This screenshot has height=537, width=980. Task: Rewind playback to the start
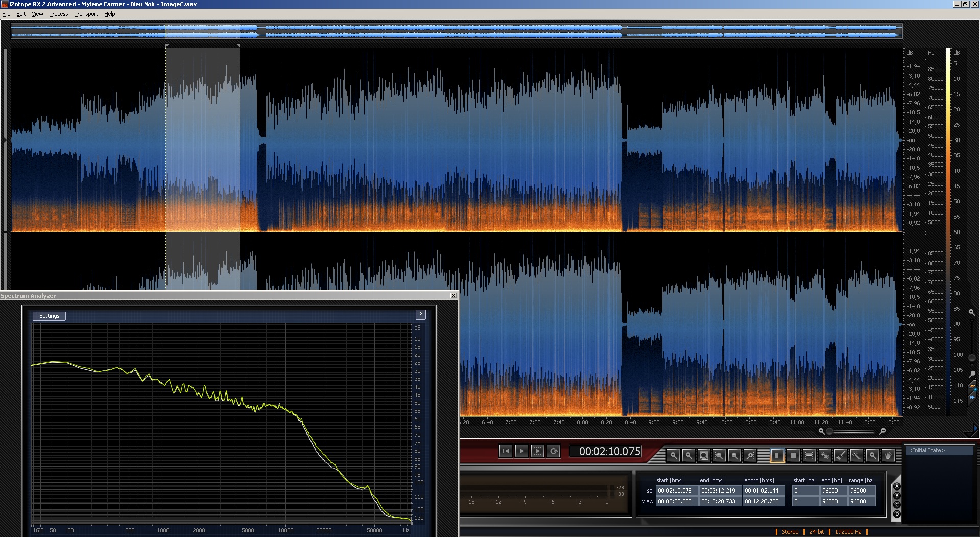point(506,451)
